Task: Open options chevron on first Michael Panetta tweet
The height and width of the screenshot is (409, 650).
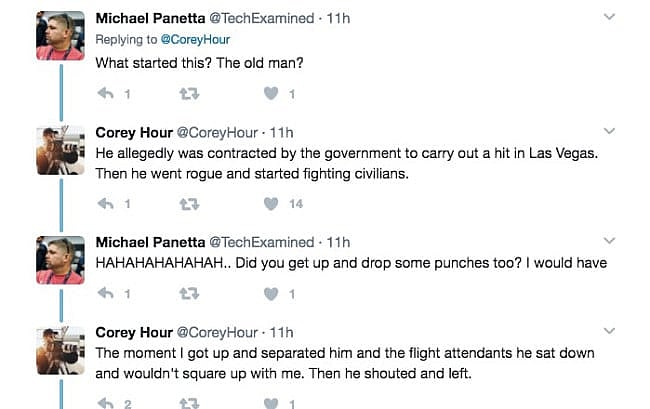Action: point(610,17)
